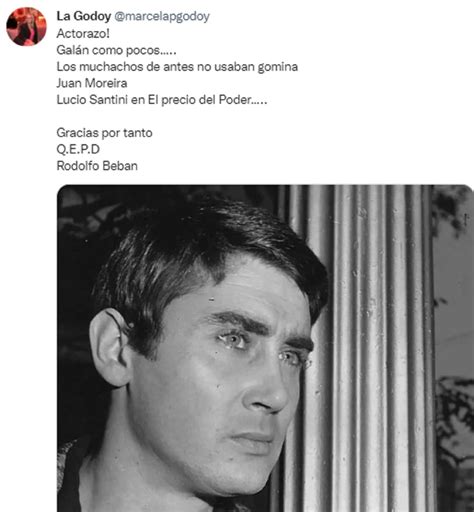Click the word gomina in the tweet
Viewport: 474px width, 512px height.
pyautogui.click(x=278, y=67)
